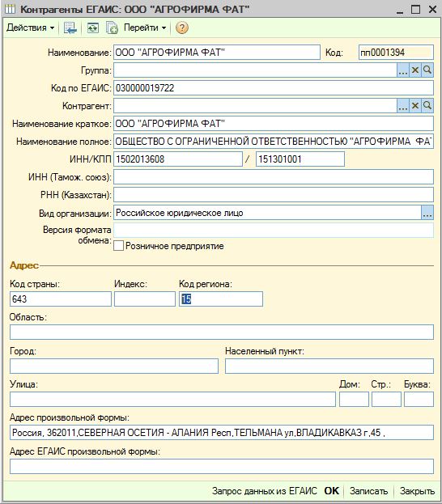Image resolution: width=442 pixels, height=504 pixels.
Task: Clear the Контрагент field with X icon
Action: pos(415,106)
